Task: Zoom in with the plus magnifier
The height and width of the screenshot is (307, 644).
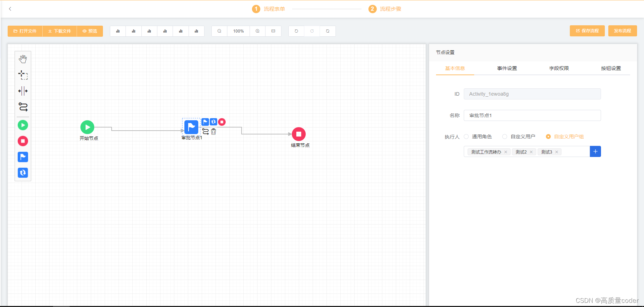Action: [x=258, y=31]
